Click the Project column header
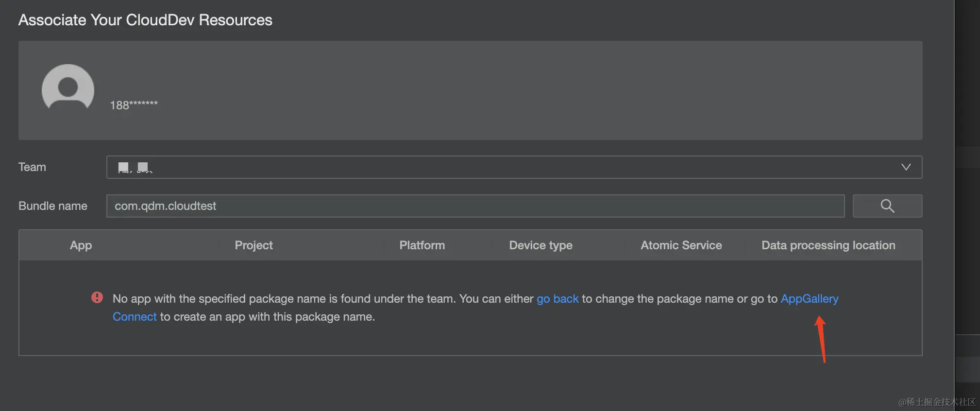Image resolution: width=980 pixels, height=411 pixels. (253, 245)
